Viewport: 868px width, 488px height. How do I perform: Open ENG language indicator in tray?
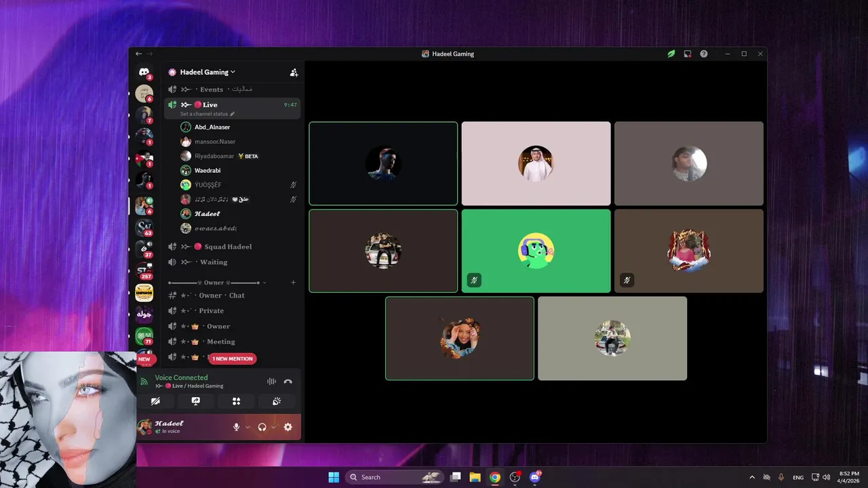(798, 477)
